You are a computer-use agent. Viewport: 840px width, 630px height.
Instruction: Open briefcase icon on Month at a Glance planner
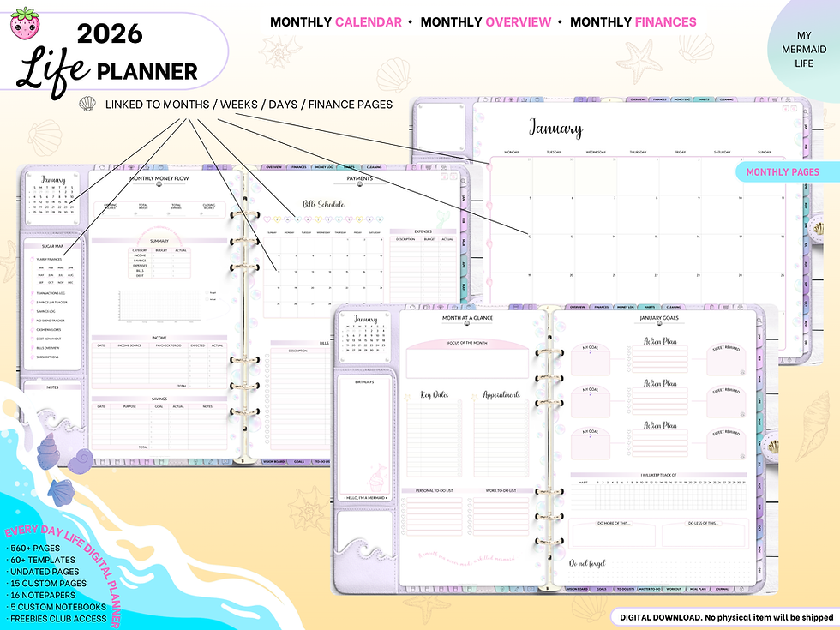pyautogui.click(x=454, y=308)
